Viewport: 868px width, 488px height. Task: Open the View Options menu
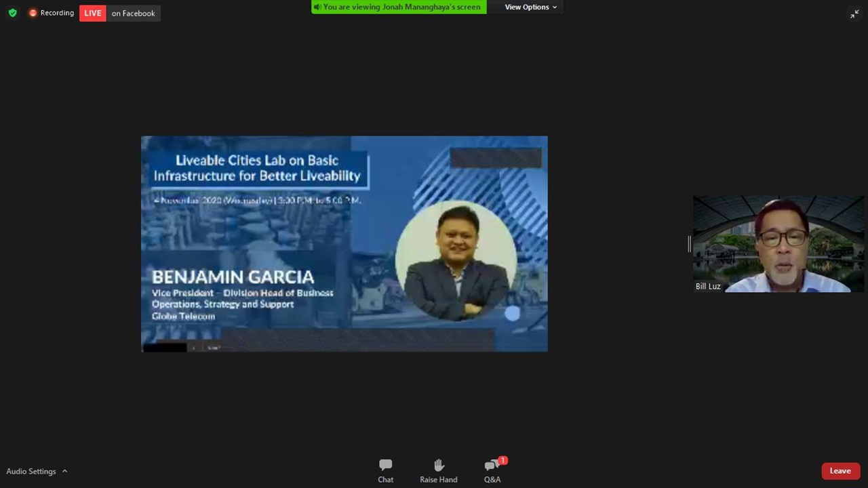click(526, 7)
